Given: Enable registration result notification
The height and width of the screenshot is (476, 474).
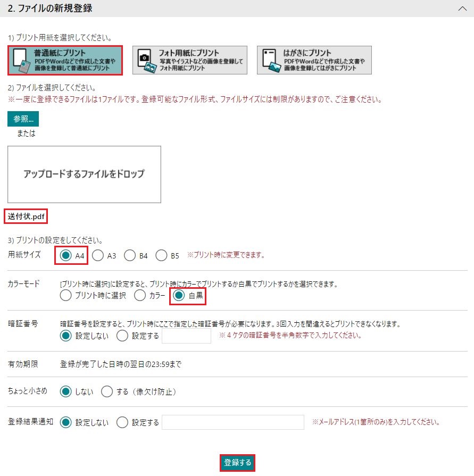Looking at the screenshot, I should pyautogui.click(x=122, y=422).
